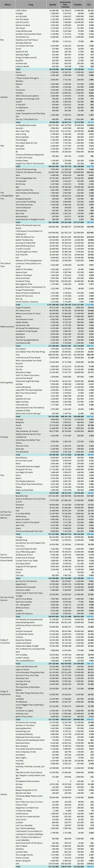Click the EAS column header
The width and height of the screenshot is (94, 868).
(89, 4)
